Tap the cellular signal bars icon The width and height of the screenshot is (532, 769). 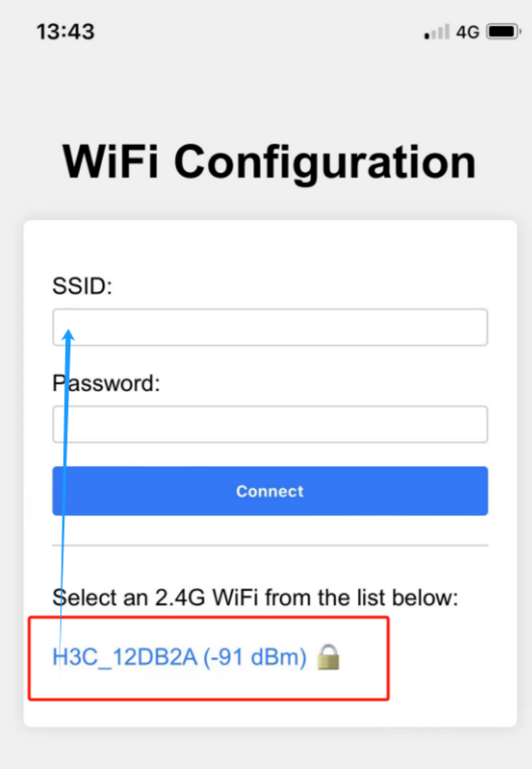pos(437,32)
